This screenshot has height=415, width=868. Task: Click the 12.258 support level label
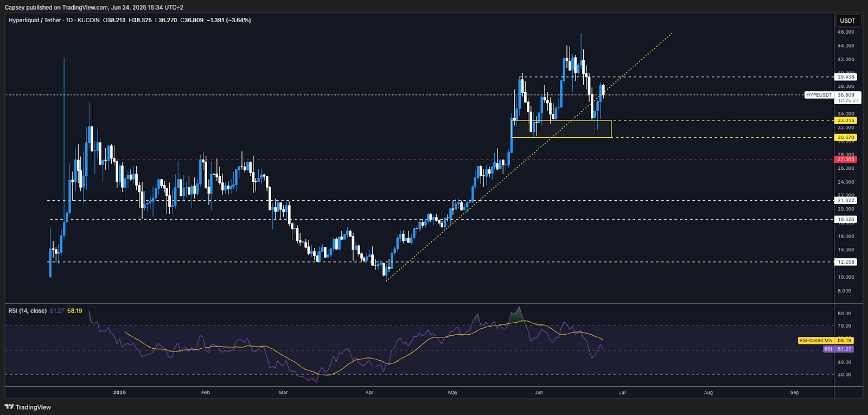click(x=846, y=262)
